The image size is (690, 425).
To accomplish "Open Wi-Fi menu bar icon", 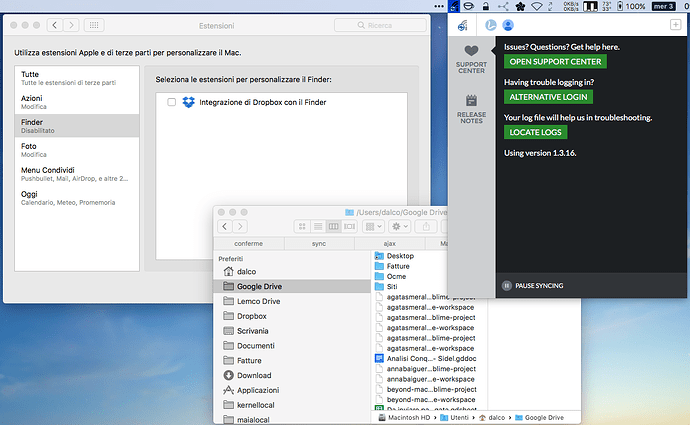I will (536, 6).
